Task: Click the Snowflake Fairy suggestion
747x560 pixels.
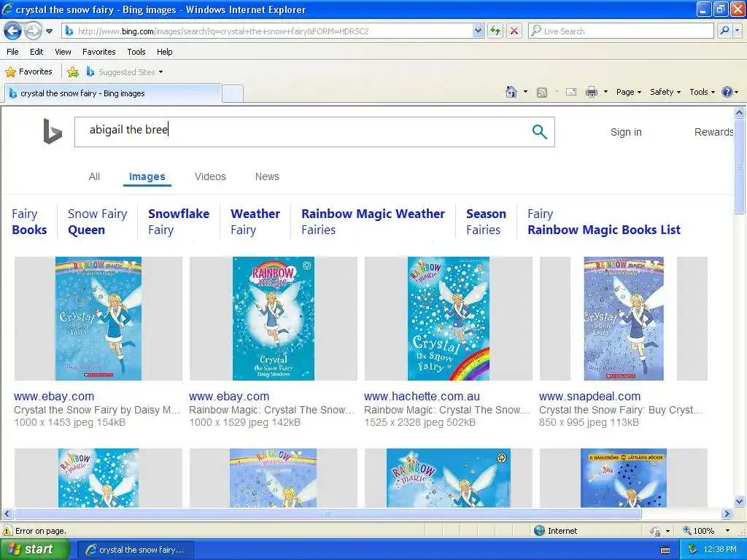Action: (179, 222)
